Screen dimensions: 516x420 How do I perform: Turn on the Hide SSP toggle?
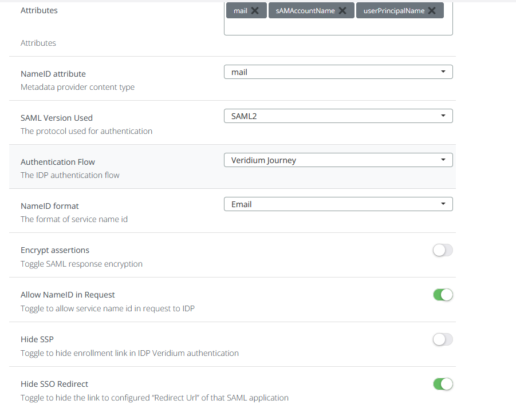point(443,339)
